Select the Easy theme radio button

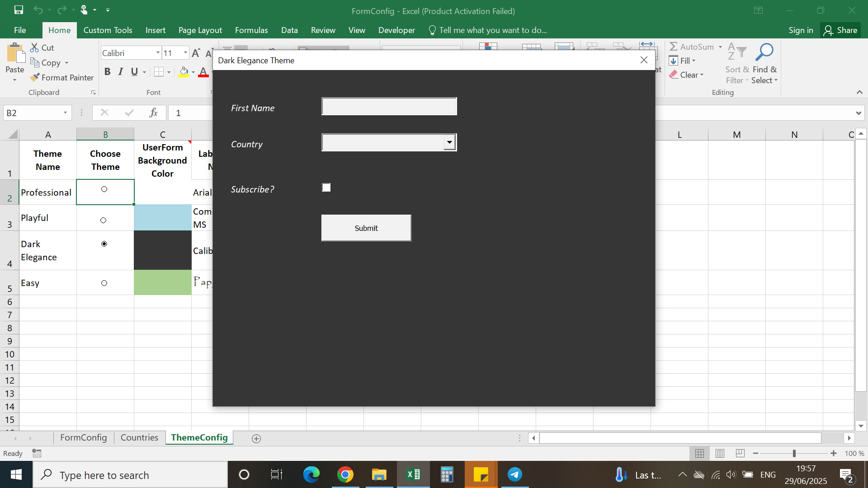pyautogui.click(x=104, y=283)
